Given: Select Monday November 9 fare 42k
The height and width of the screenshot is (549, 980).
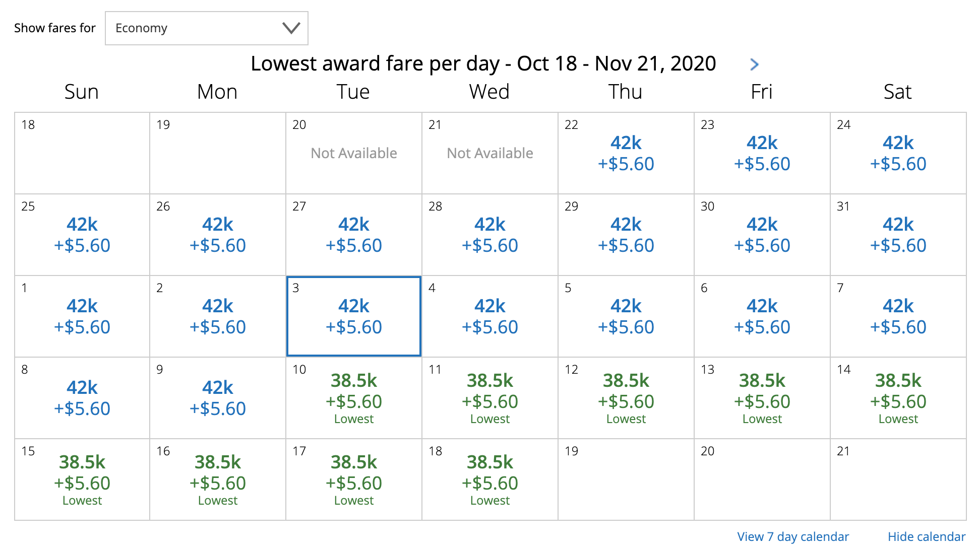Looking at the screenshot, I should point(217,398).
